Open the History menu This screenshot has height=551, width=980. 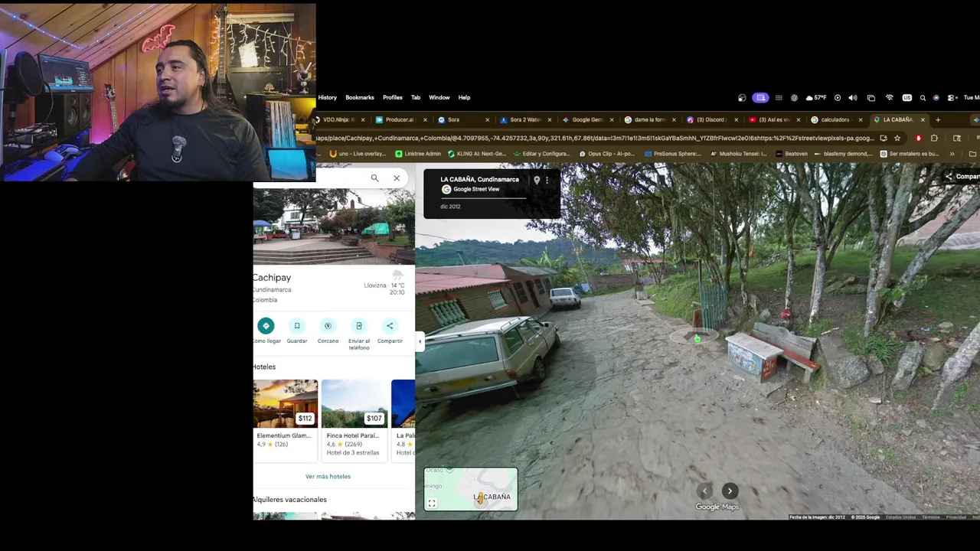[x=328, y=98]
